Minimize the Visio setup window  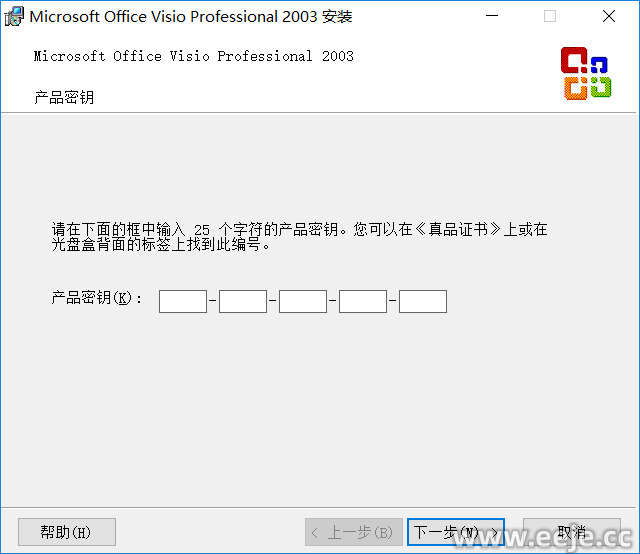tap(491, 17)
